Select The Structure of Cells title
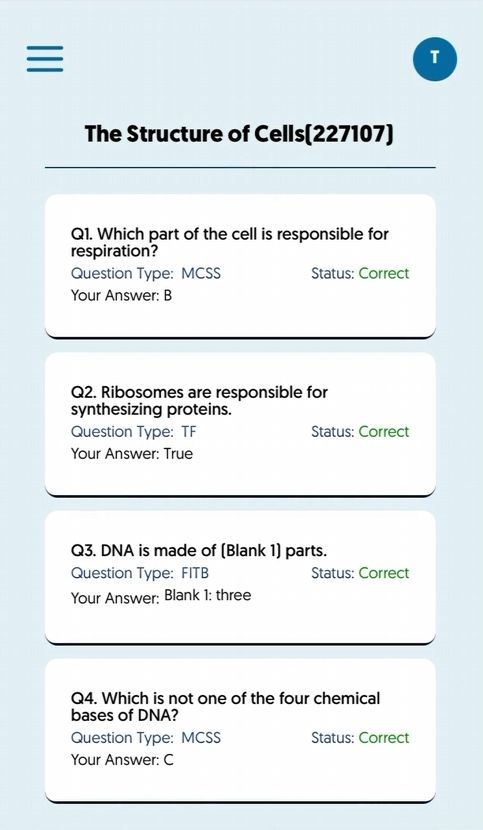The height and width of the screenshot is (830, 483). [x=239, y=134]
